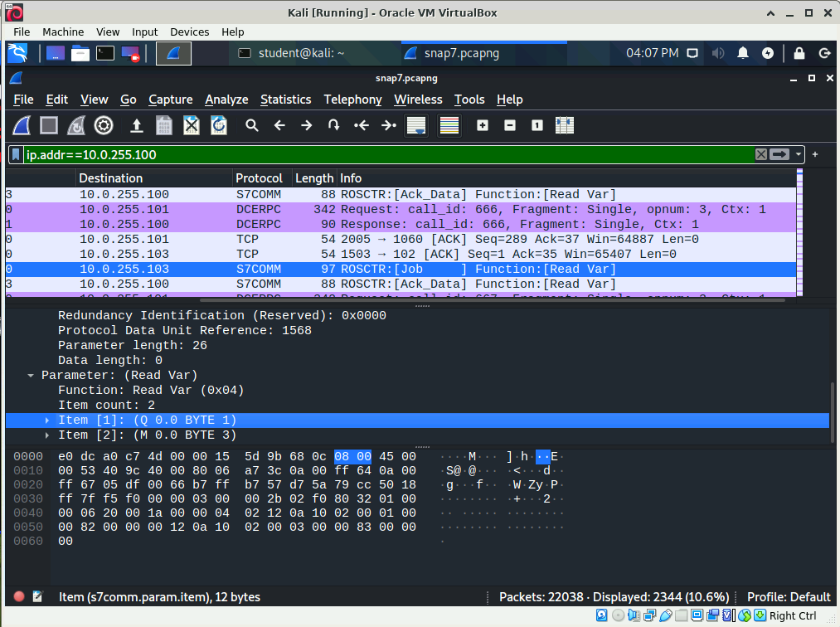Image resolution: width=840 pixels, height=627 pixels.
Task: Lock screen with padlock icon
Action: tap(799, 53)
